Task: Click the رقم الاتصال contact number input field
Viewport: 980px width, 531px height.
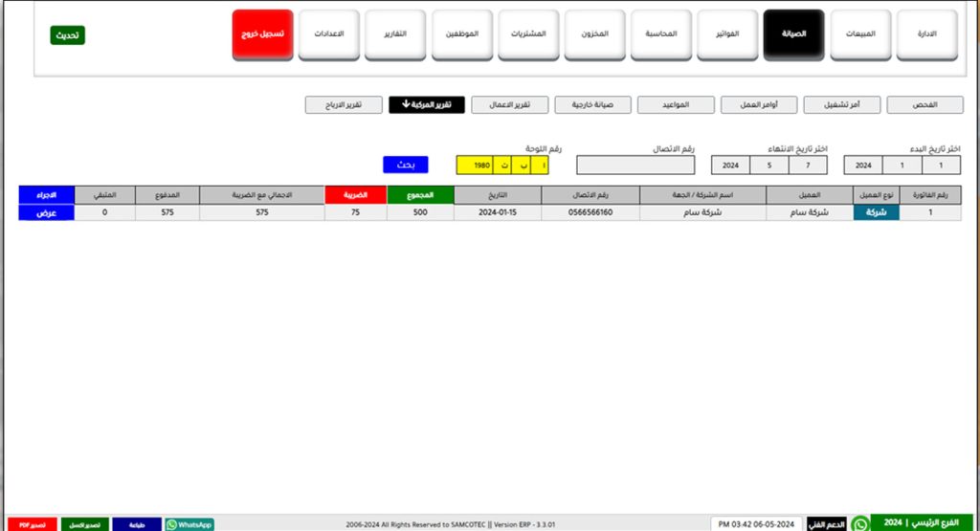Action: point(635,165)
